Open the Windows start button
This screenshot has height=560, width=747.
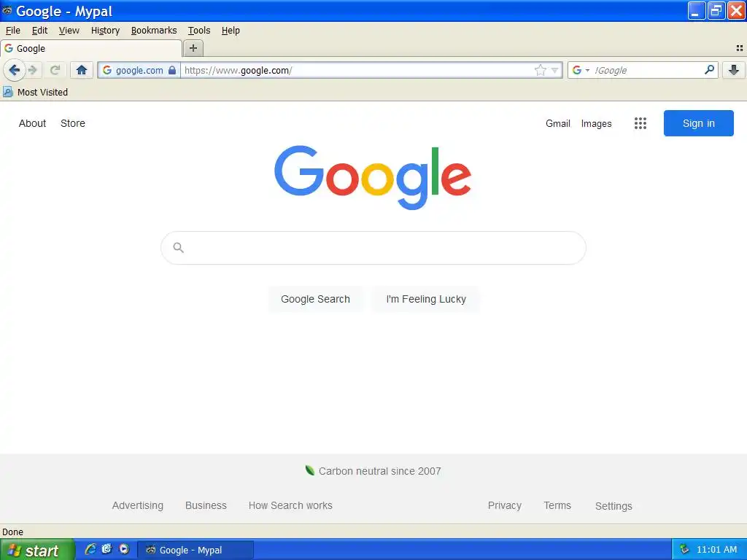point(37,550)
